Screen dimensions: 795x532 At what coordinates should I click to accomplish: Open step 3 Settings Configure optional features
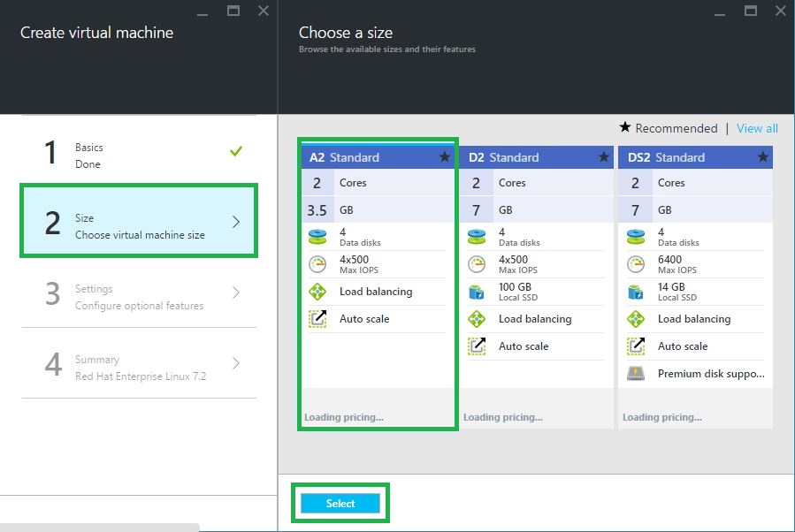tap(139, 293)
